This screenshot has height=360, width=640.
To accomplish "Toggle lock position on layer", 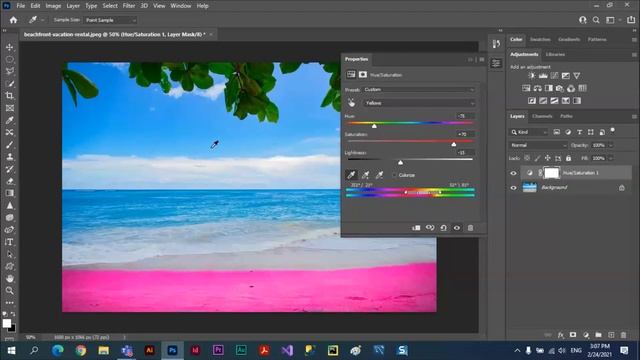I will [x=547, y=158].
